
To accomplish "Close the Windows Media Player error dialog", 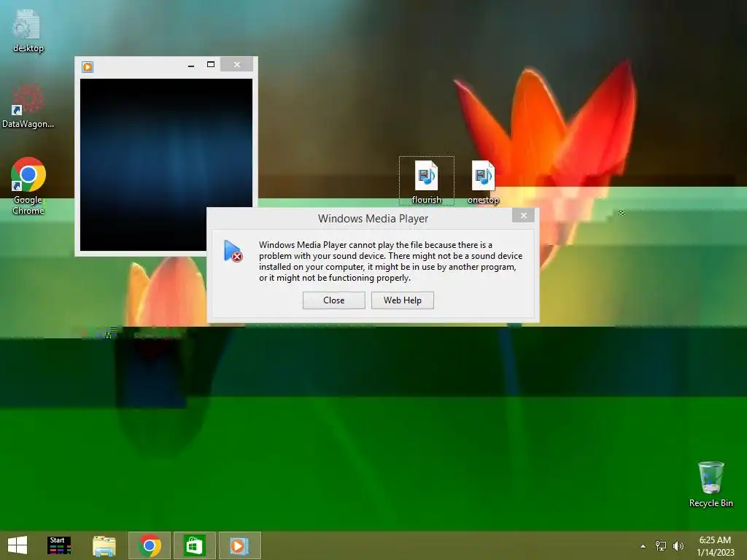I will 333,300.
